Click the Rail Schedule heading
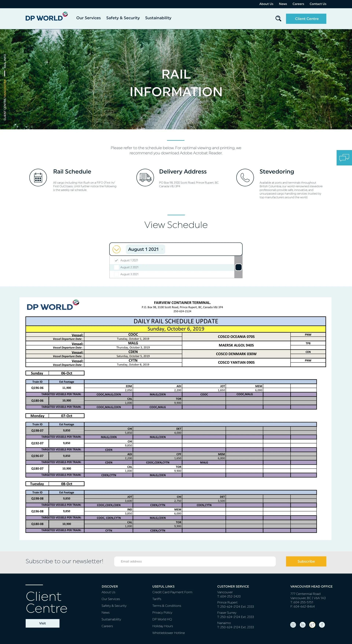Screen dimensions: 352x644 tap(72, 171)
